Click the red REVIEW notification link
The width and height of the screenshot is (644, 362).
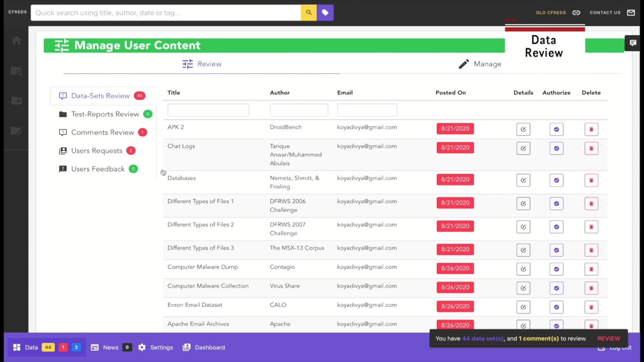pyautogui.click(x=608, y=338)
